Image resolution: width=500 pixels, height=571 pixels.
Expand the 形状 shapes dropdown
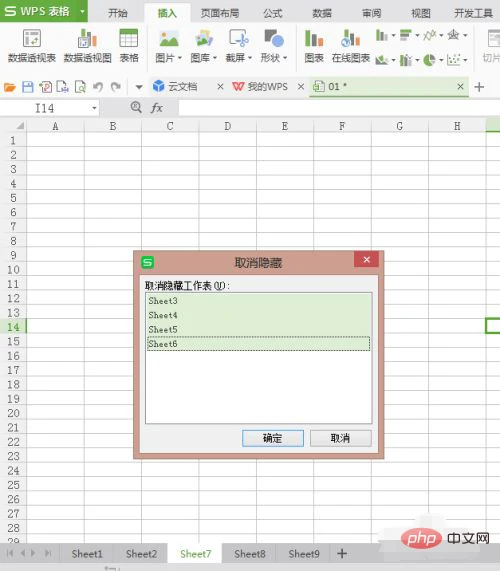[x=285, y=58]
